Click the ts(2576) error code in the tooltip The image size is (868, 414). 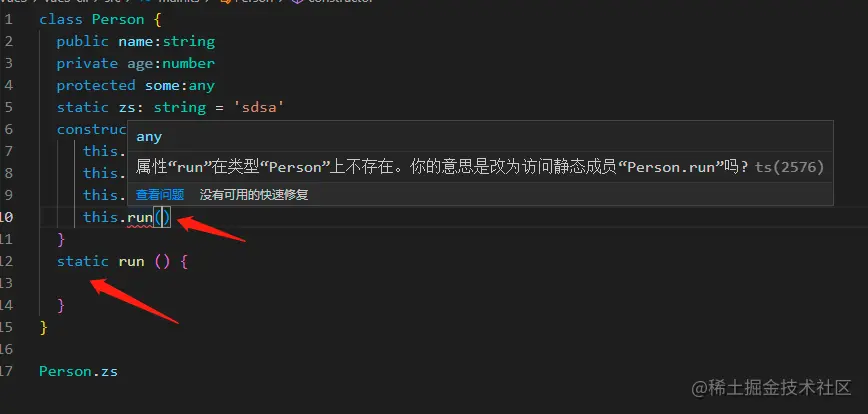pos(789,167)
